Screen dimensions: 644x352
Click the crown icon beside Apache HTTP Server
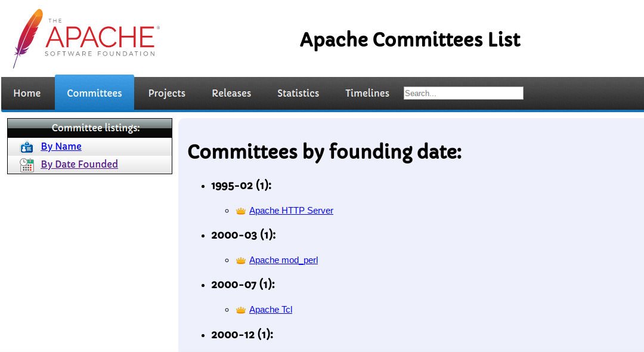click(x=241, y=211)
